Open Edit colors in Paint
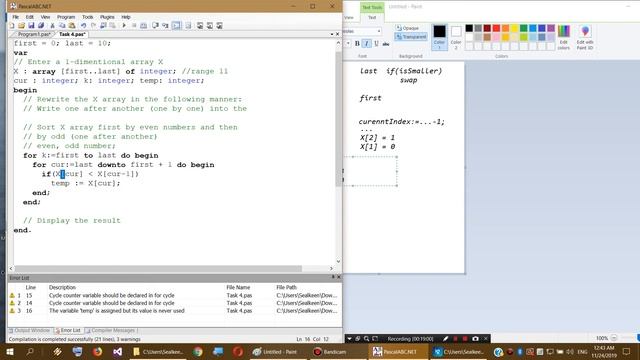Image resolution: width=640 pixels, height=360 pixels. (x=564, y=38)
